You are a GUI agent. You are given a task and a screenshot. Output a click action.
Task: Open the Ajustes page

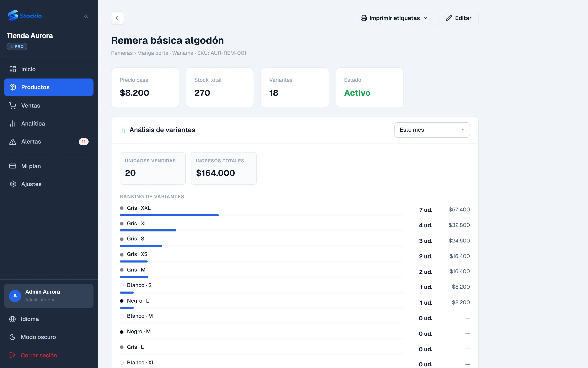49,184
